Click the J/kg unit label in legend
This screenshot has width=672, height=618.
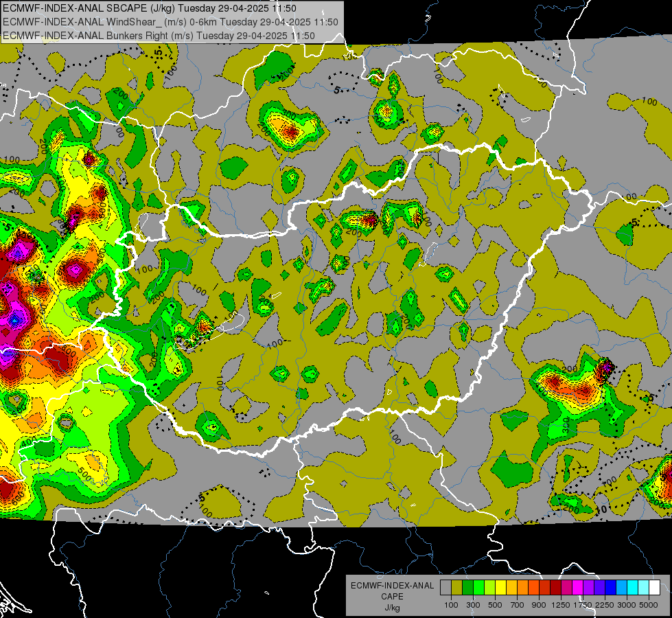click(393, 608)
